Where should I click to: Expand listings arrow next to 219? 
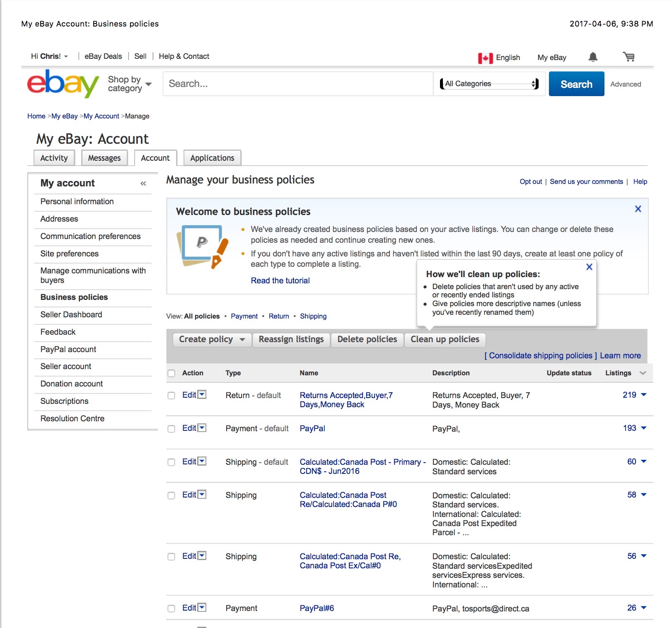point(643,395)
